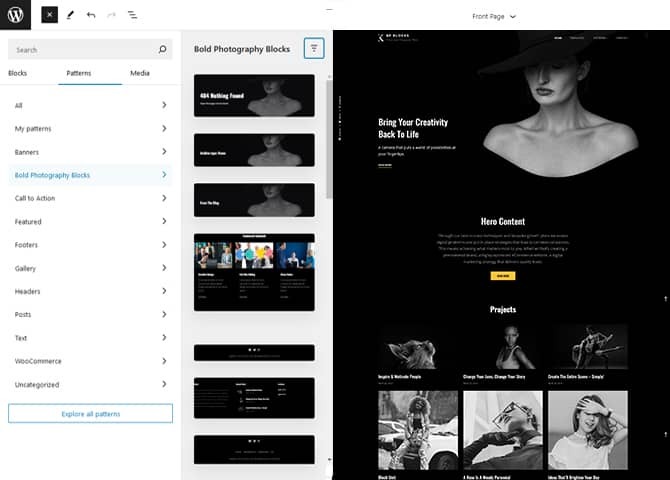Open the pattern filter options icon

(314, 48)
